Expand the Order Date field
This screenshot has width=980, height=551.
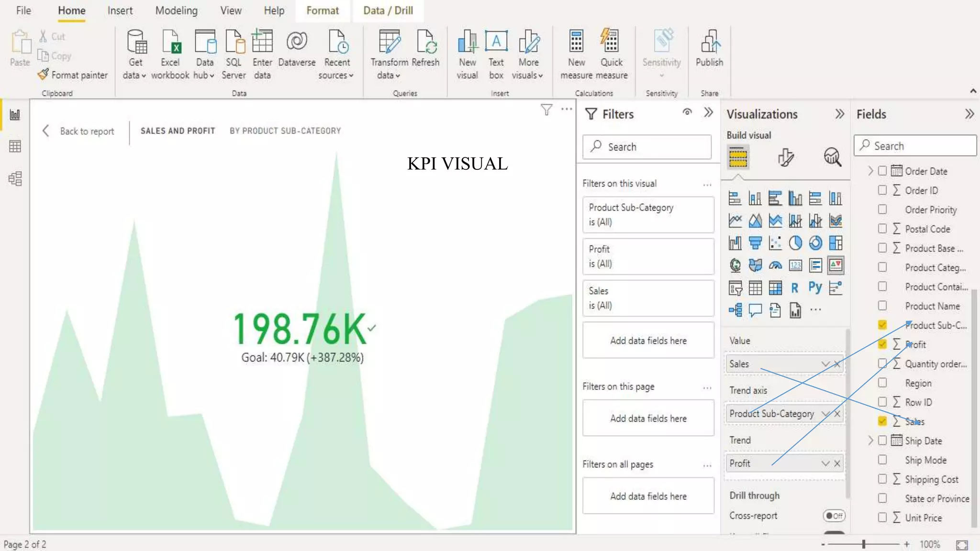pyautogui.click(x=870, y=171)
